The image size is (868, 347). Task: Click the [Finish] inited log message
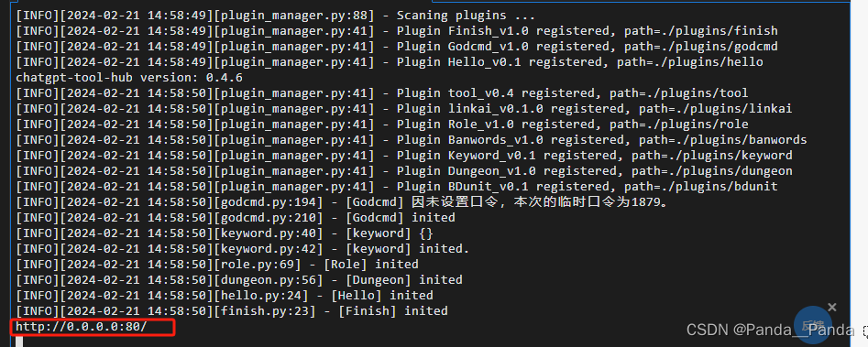pos(392,310)
